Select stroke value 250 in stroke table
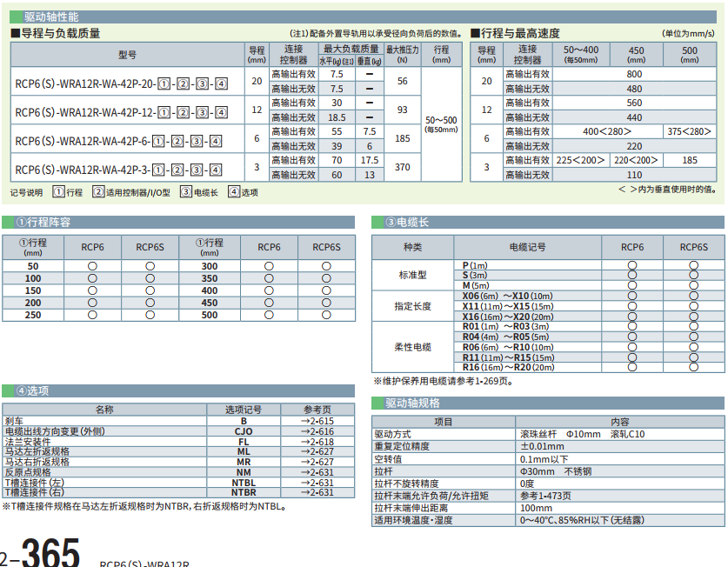Viewport: 728px width, 567px height. click(33, 315)
